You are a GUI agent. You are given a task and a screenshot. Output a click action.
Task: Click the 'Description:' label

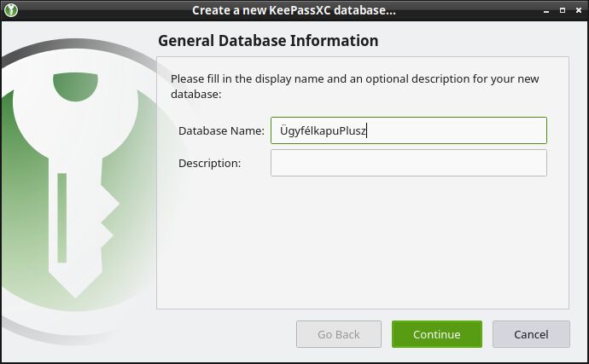[x=209, y=163]
